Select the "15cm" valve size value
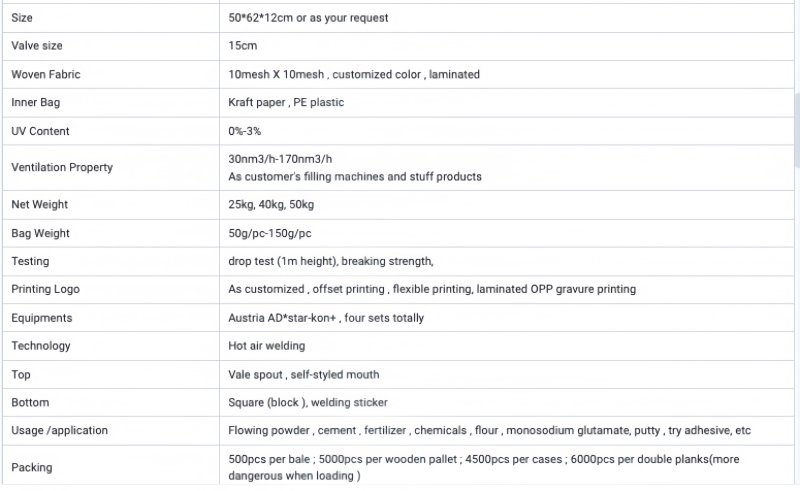 241,46
